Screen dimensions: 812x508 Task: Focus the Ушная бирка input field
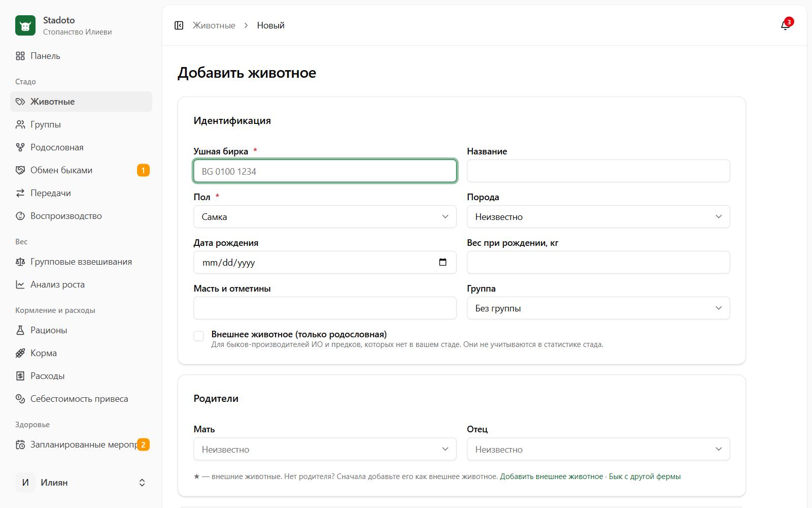(325, 171)
